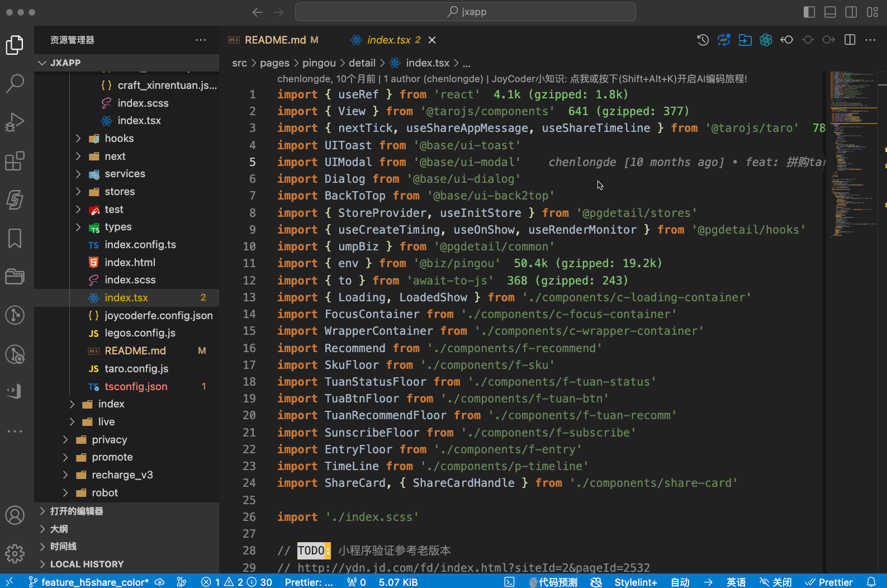The image size is (887, 588).
Task: Open the ChatGPT icon in editor toolbar
Action: point(766,40)
